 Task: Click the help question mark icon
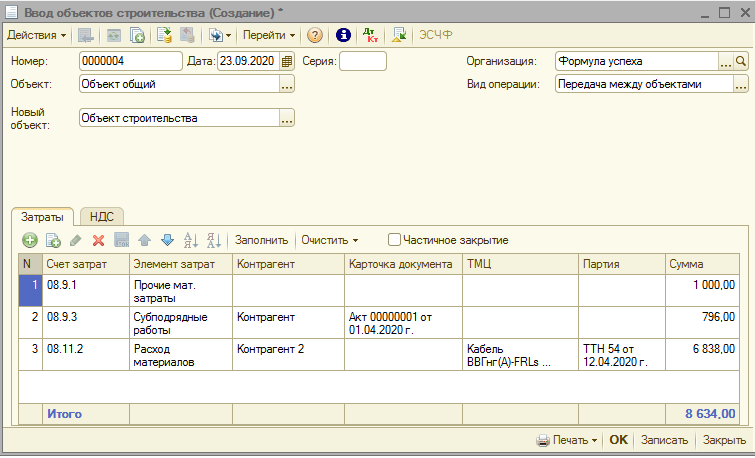pos(315,35)
